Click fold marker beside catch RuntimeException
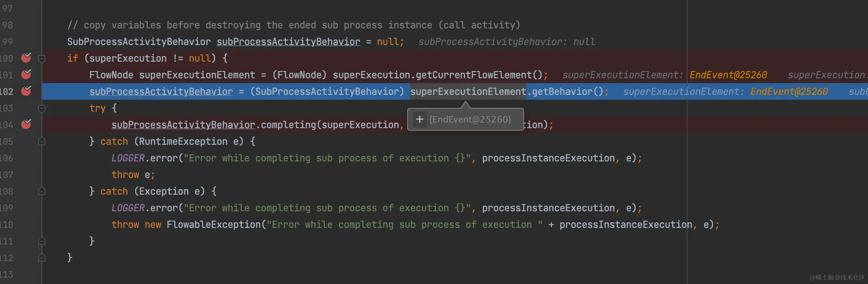868x284 pixels. tap(42, 141)
